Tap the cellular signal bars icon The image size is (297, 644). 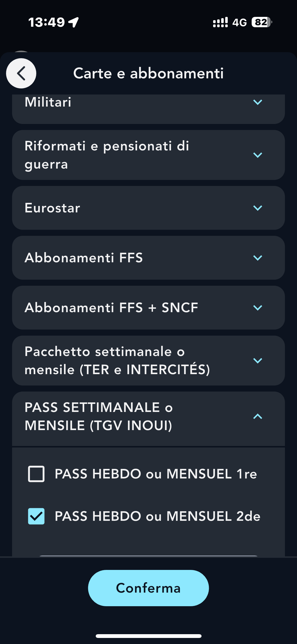click(x=220, y=22)
